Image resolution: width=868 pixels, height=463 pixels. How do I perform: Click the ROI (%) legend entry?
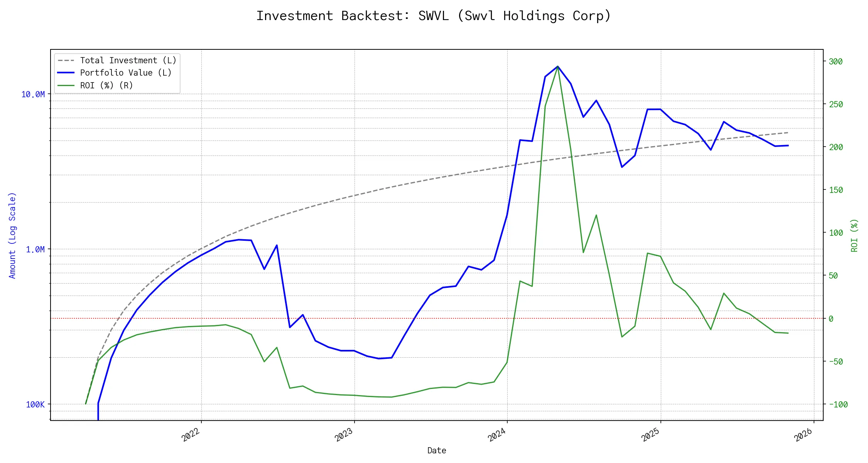click(x=106, y=86)
